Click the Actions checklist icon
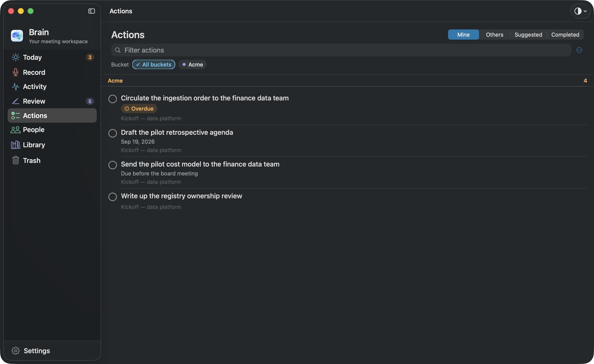 click(16, 115)
